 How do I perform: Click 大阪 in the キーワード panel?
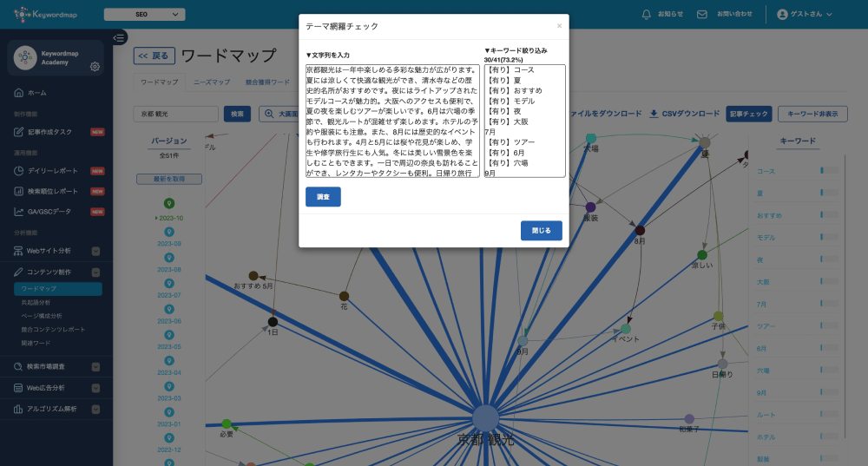pyautogui.click(x=763, y=282)
